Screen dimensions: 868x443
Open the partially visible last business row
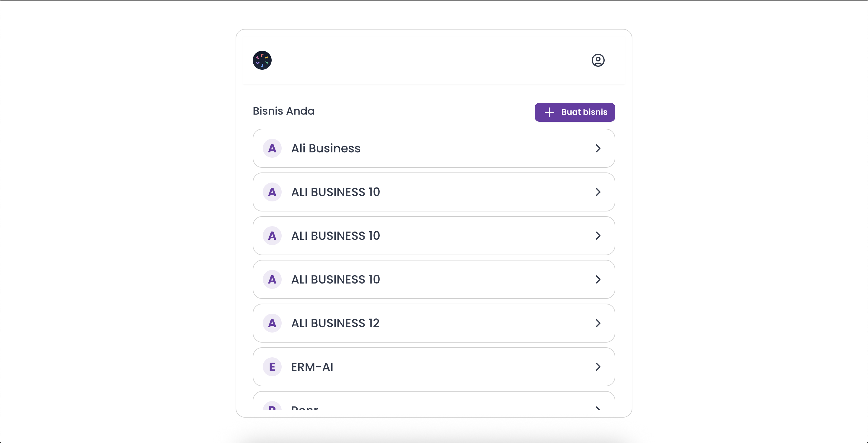tap(434, 401)
